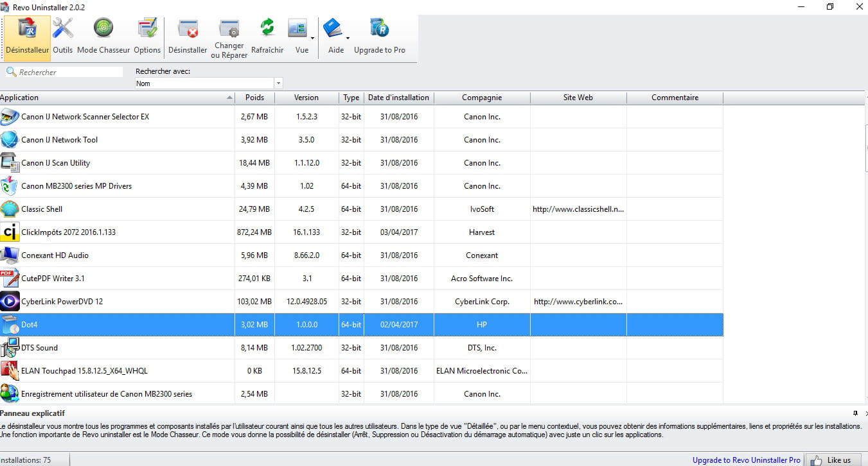Open the Options checklist icon
Viewport: 868px width, 466px height.
(x=147, y=28)
